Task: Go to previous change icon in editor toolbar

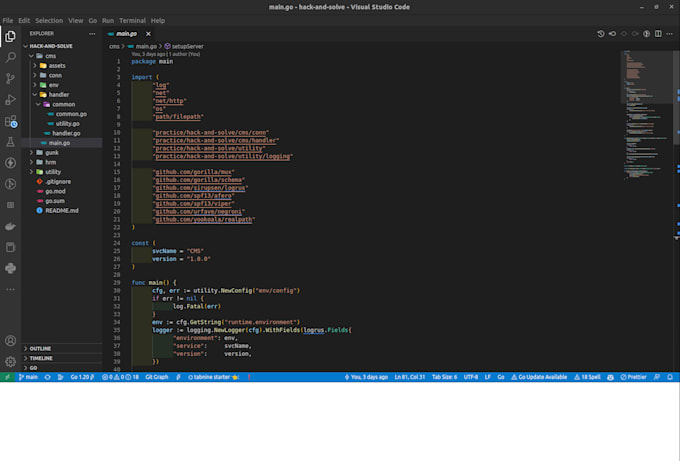Action: click(x=612, y=34)
